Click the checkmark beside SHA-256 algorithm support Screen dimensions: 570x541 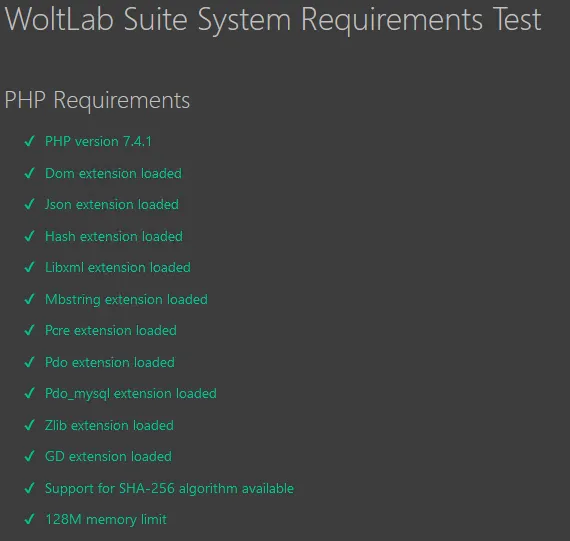(29, 488)
